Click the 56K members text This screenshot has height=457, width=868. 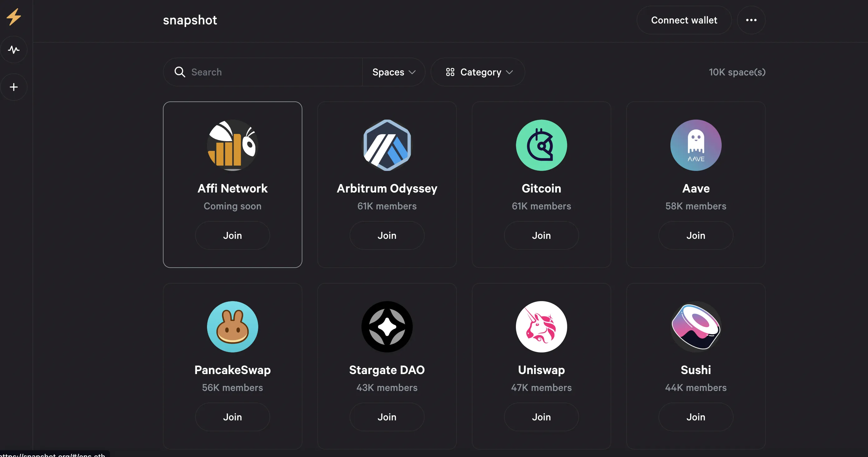coord(233,388)
